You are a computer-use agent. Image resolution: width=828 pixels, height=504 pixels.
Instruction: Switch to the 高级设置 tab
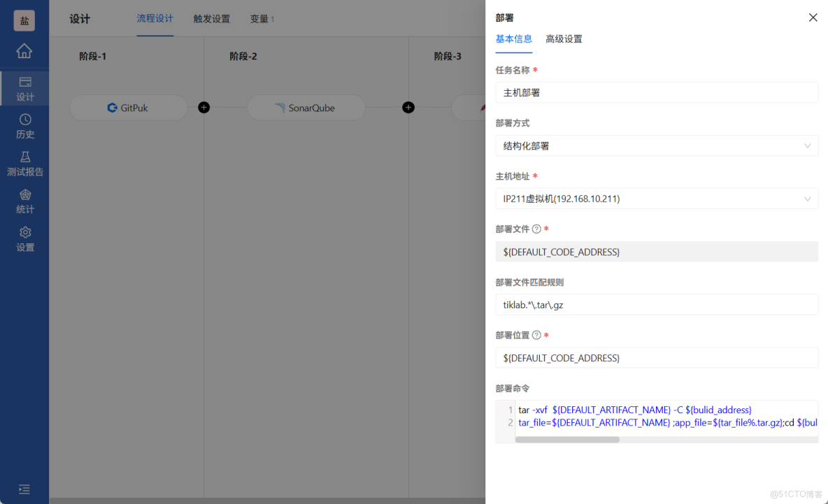564,39
